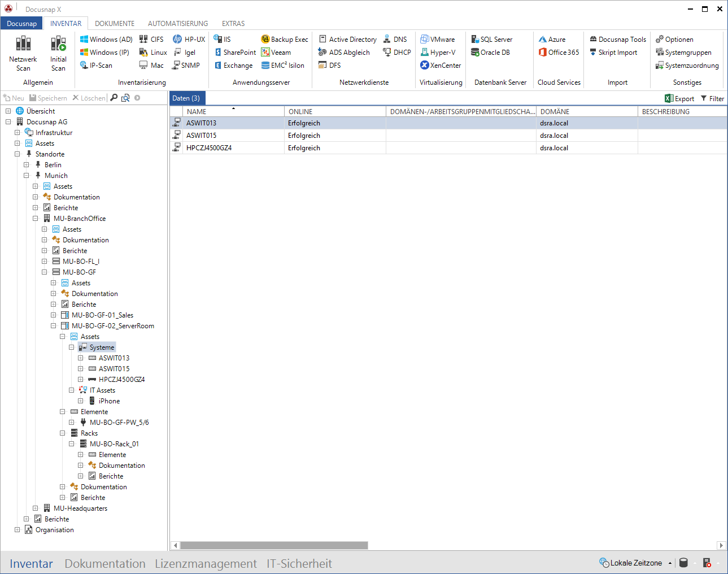Open the Filter for the table

click(x=712, y=98)
